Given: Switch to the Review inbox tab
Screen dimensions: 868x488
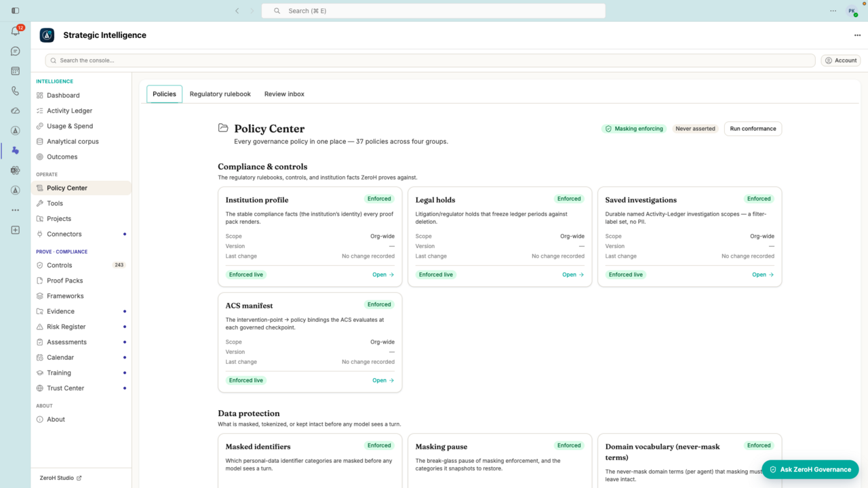Looking at the screenshot, I should click(284, 94).
